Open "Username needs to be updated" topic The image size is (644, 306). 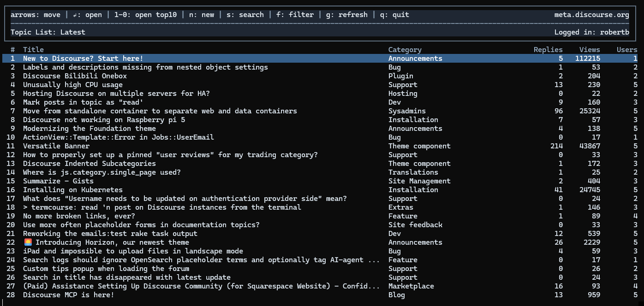point(185,199)
